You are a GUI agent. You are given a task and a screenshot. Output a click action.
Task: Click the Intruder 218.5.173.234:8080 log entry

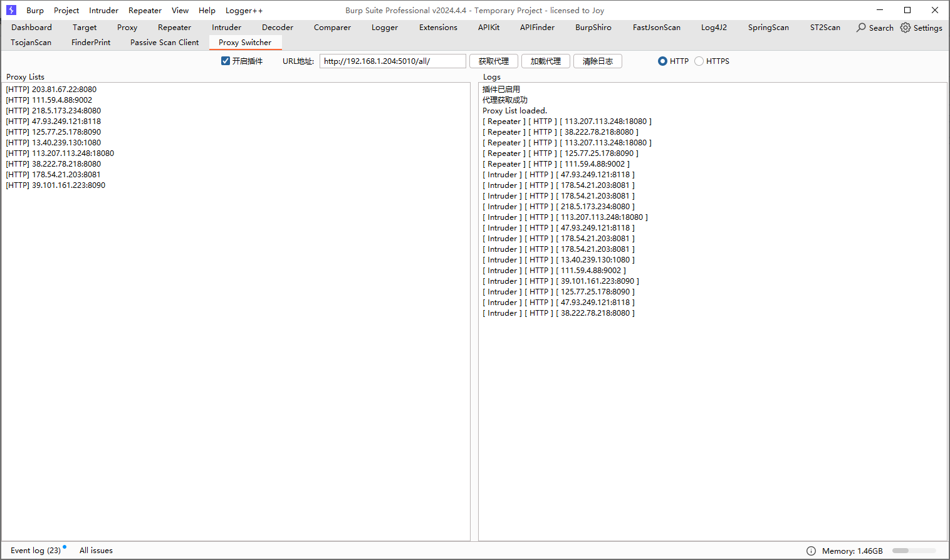[x=559, y=207]
